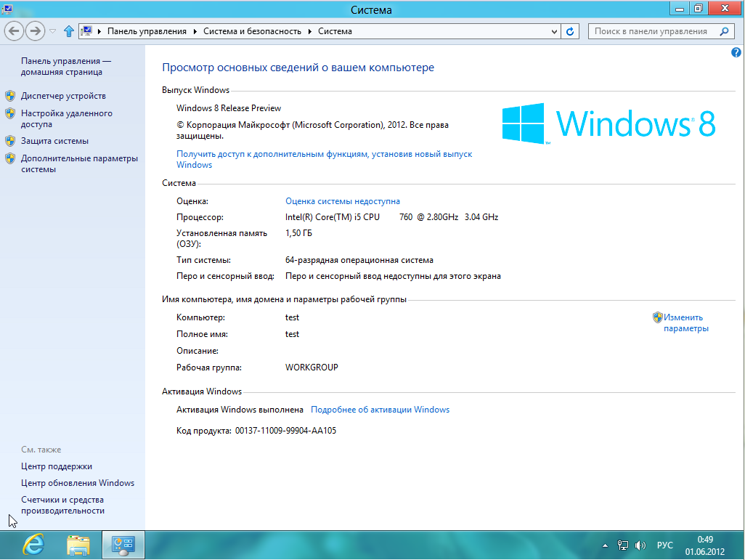Viewport: 745px width, 560px height.
Task: Open Панель управления — домашняя страница
Action: click(x=65, y=67)
